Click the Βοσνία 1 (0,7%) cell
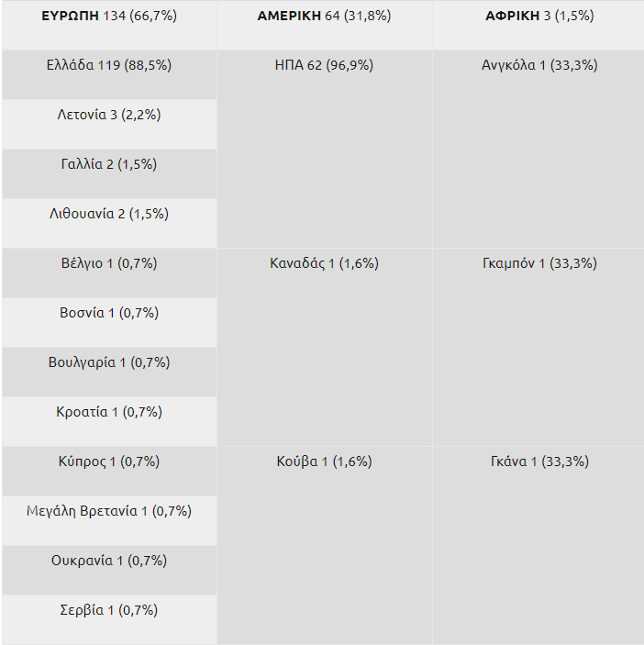 tap(109, 313)
